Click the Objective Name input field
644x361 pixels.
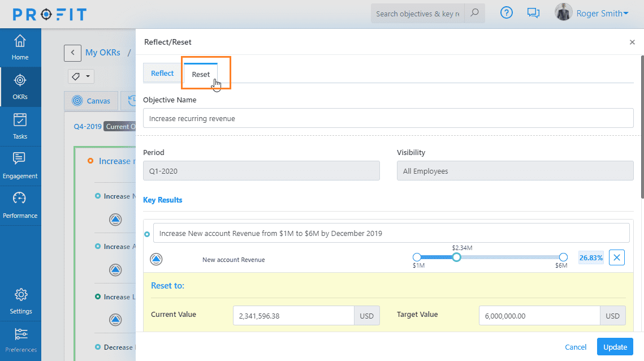[388, 118]
